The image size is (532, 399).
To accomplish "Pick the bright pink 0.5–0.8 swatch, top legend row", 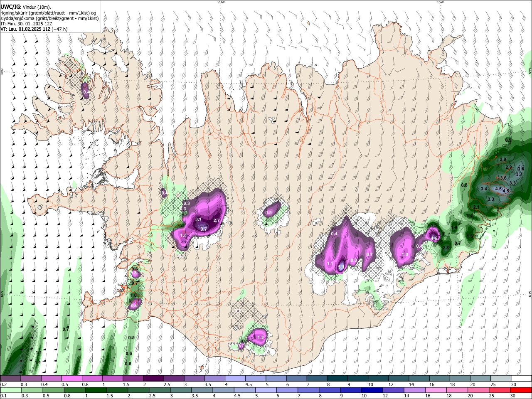I will pos(71,379).
